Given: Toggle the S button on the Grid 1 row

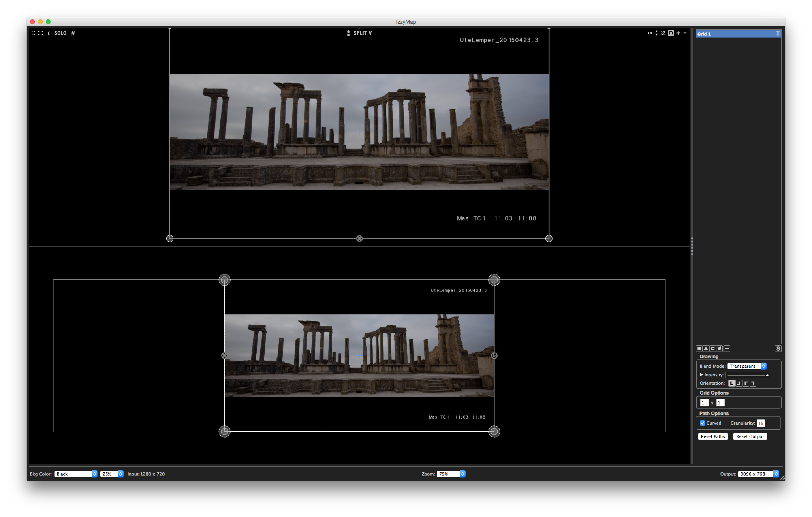Looking at the screenshot, I should (778, 34).
